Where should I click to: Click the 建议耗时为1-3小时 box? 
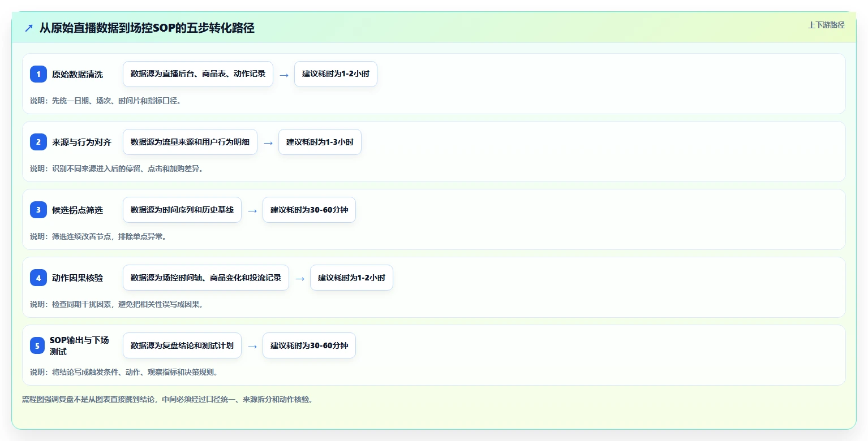(x=320, y=142)
